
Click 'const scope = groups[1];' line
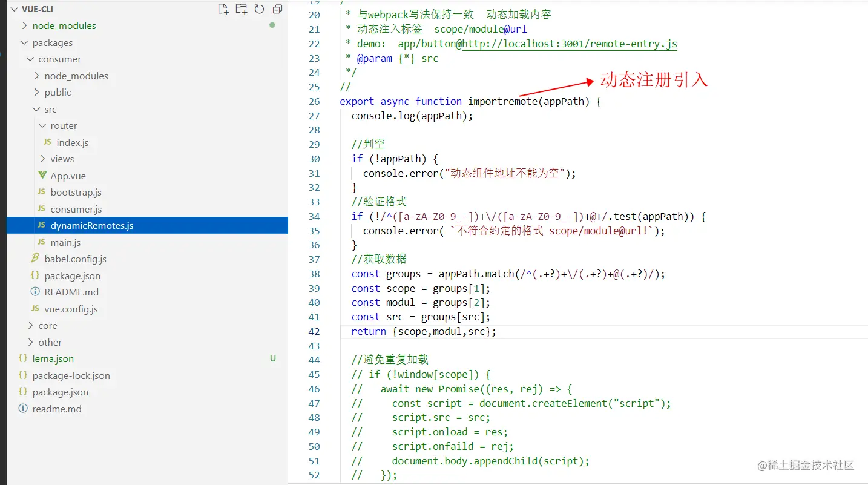[x=421, y=288]
